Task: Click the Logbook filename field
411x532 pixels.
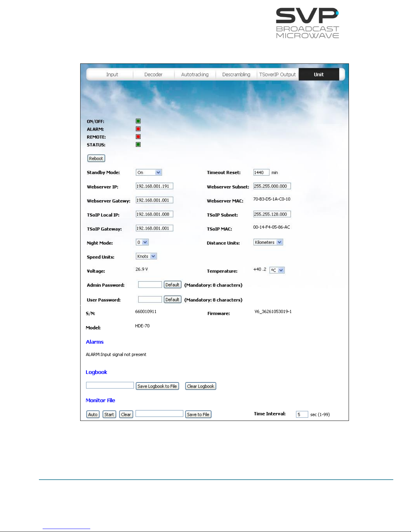Action: click(110, 385)
